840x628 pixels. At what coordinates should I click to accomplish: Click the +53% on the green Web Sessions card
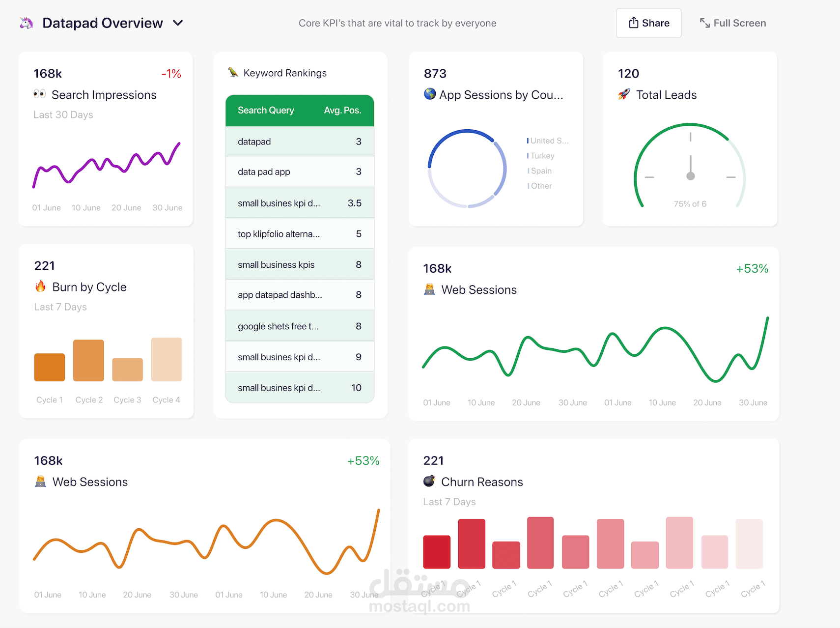click(x=752, y=269)
